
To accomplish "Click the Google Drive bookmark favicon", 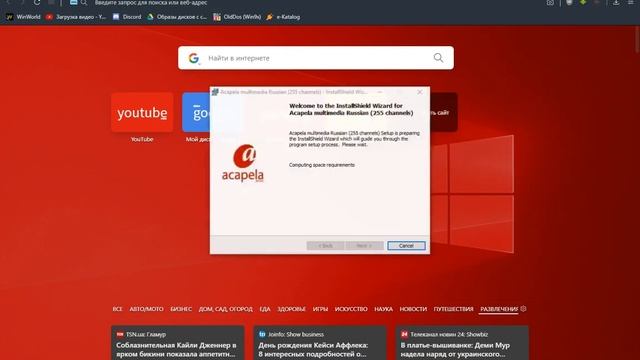I will pos(151,17).
